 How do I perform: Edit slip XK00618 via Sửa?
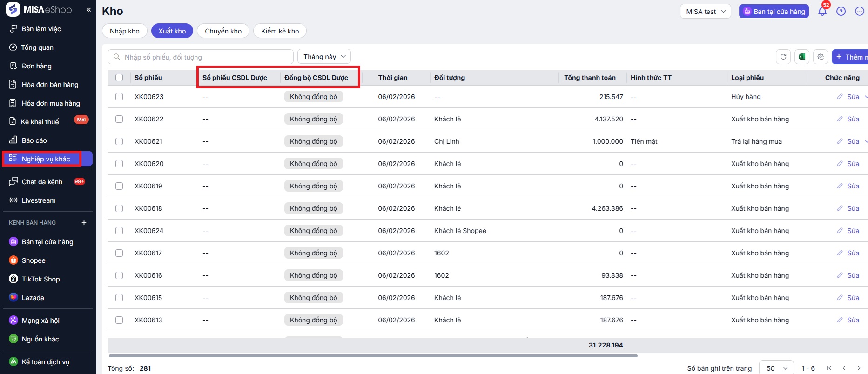pyautogui.click(x=848, y=208)
